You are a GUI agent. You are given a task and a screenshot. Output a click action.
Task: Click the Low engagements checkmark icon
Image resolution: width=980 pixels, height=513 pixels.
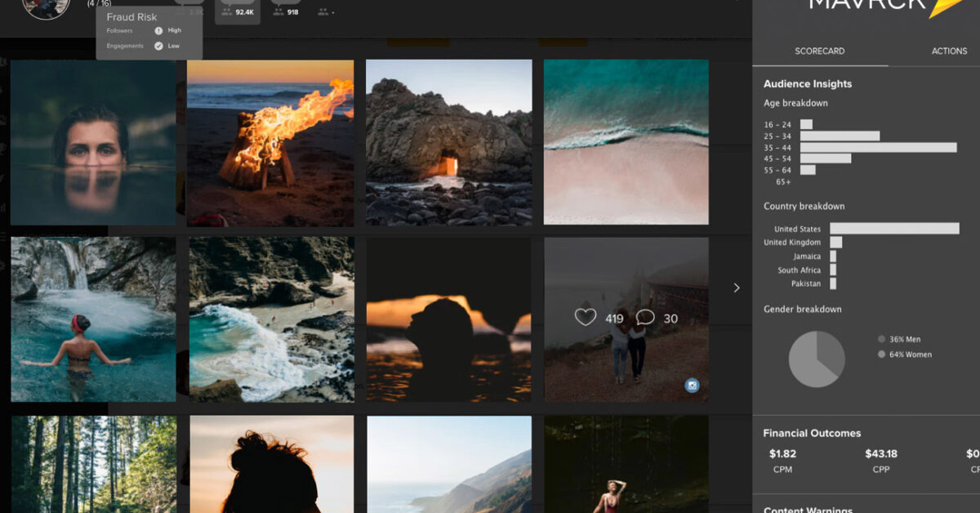click(158, 47)
